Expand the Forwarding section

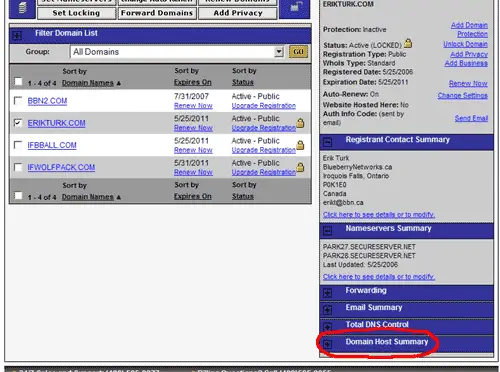point(328,293)
